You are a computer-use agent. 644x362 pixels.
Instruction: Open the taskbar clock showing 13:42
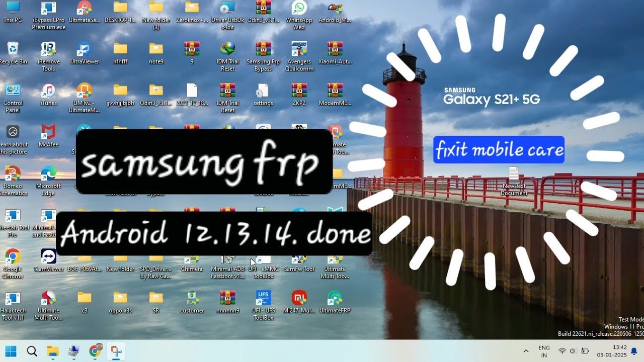(613, 351)
